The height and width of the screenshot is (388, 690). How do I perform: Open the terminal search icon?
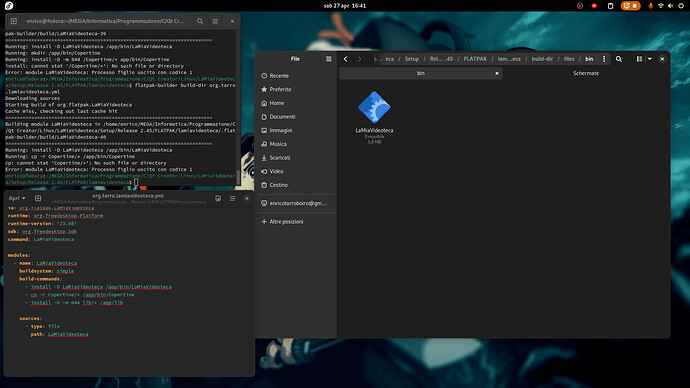(x=200, y=21)
